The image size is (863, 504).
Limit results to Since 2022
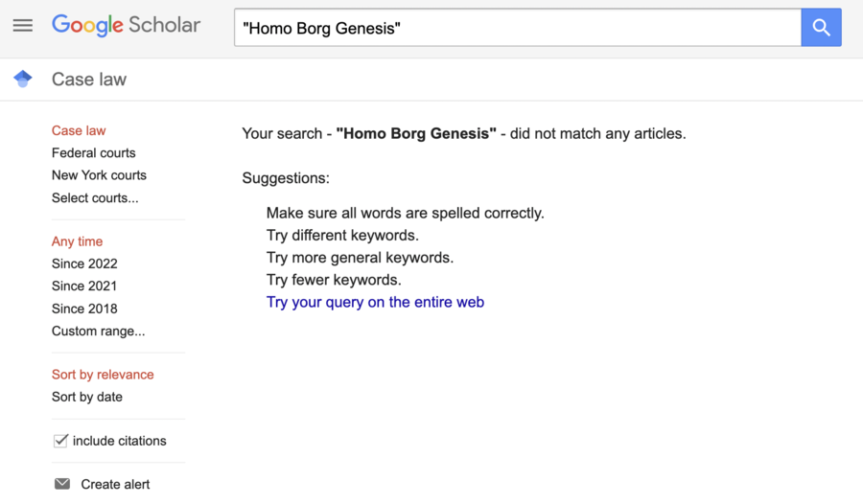click(84, 263)
